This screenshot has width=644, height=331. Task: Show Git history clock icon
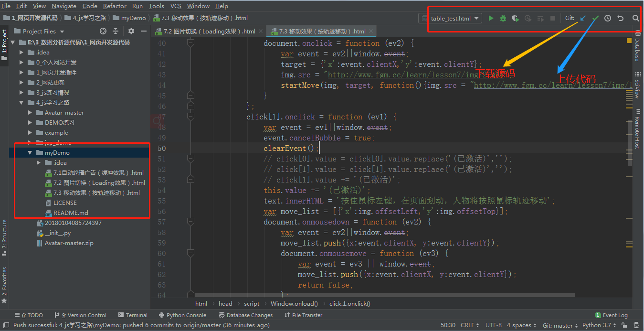[x=608, y=18]
